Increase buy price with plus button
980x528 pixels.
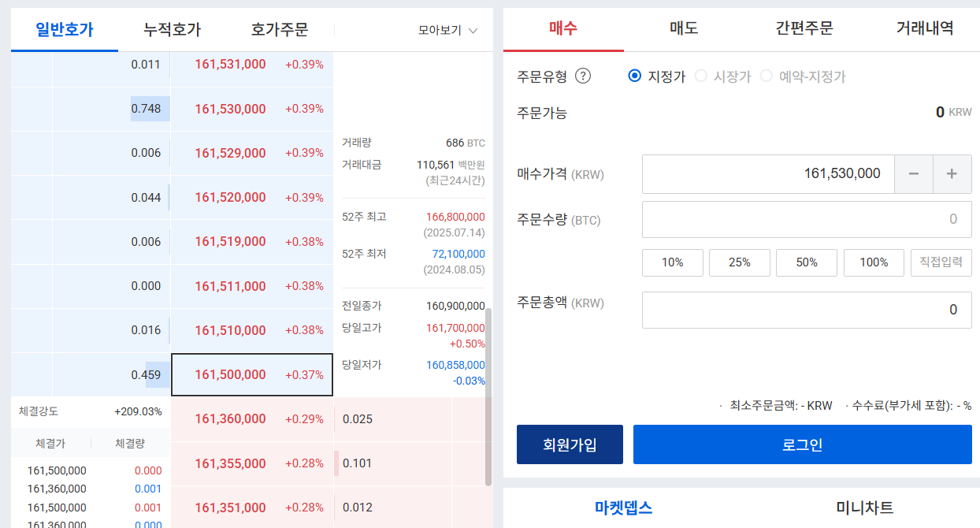(x=952, y=174)
